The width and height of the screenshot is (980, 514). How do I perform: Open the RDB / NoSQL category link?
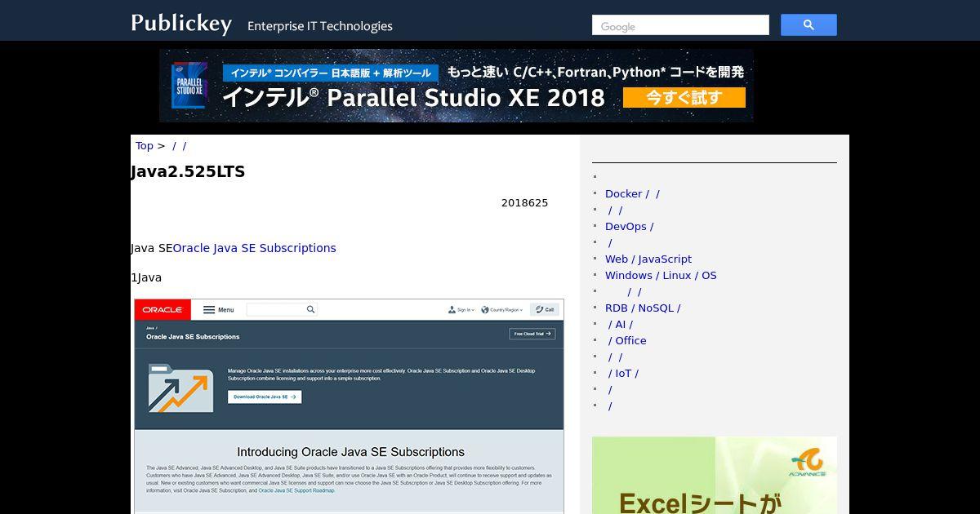pos(643,308)
